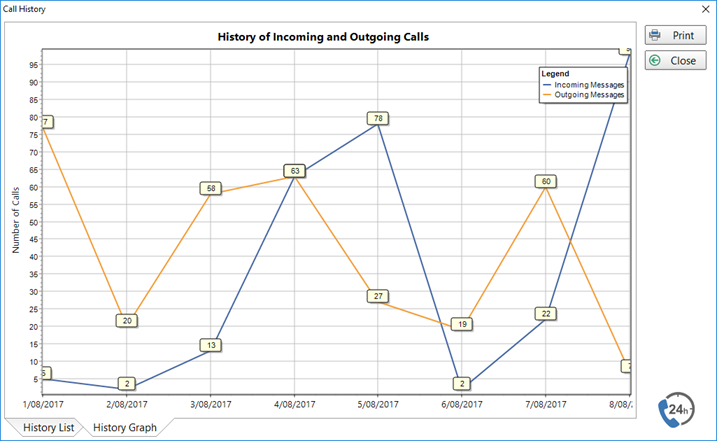This screenshot has width=717, height=441.
Task: Click the data label 27 at 5/08/2017
Action: [378, 296]
